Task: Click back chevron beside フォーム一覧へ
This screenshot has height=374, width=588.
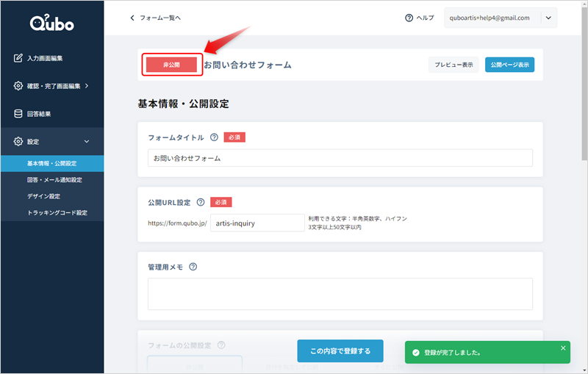Action: [x=132, y=18]
